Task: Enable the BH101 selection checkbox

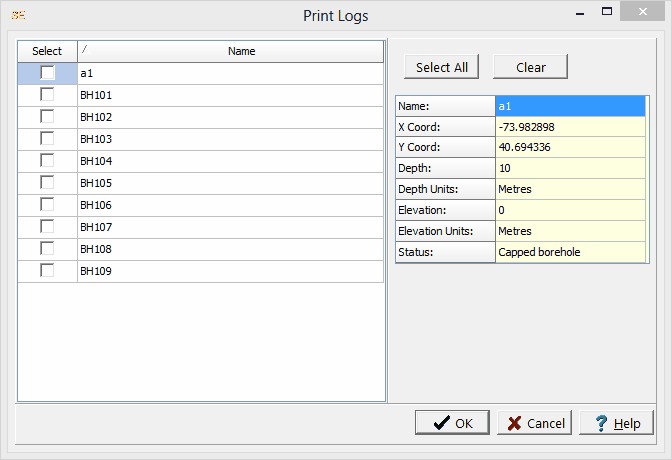Action: tap(47, 95)
